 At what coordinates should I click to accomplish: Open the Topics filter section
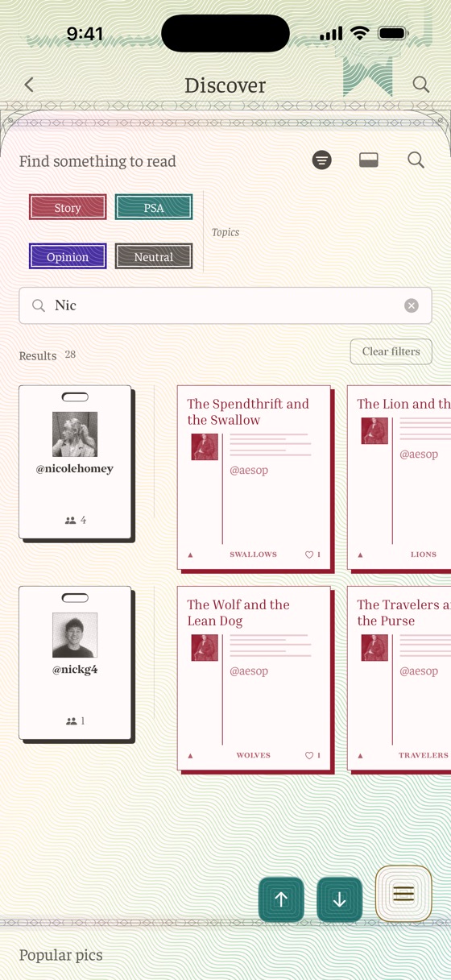225,232
